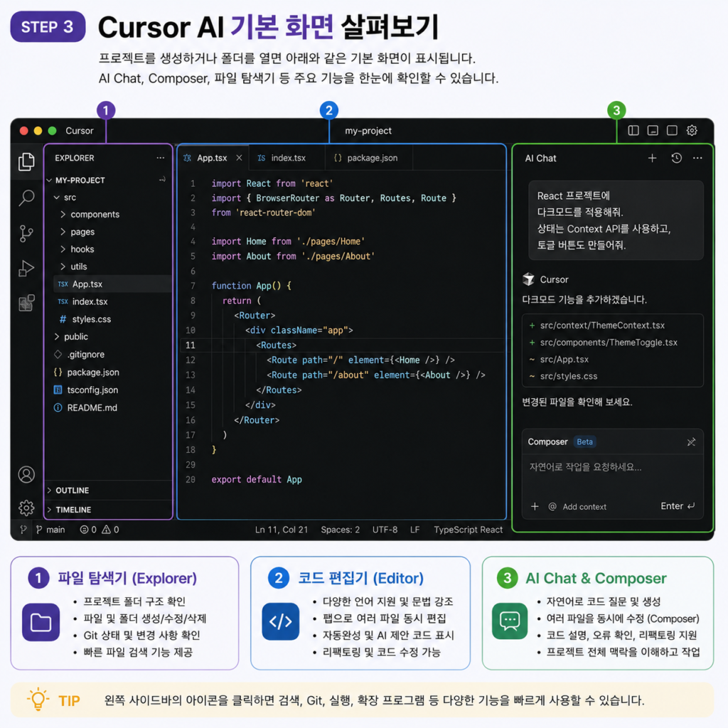This screenshot has width=728, height=728.
Task: Toggle primary sidebar layout icon in title bar
Action: 633,131
